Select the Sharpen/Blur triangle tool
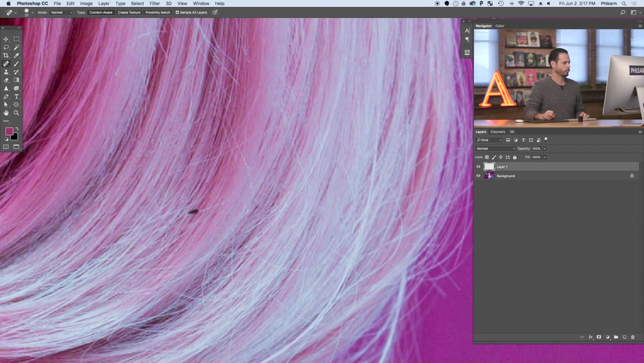This screenshot has width=644, height=363. 6,88
